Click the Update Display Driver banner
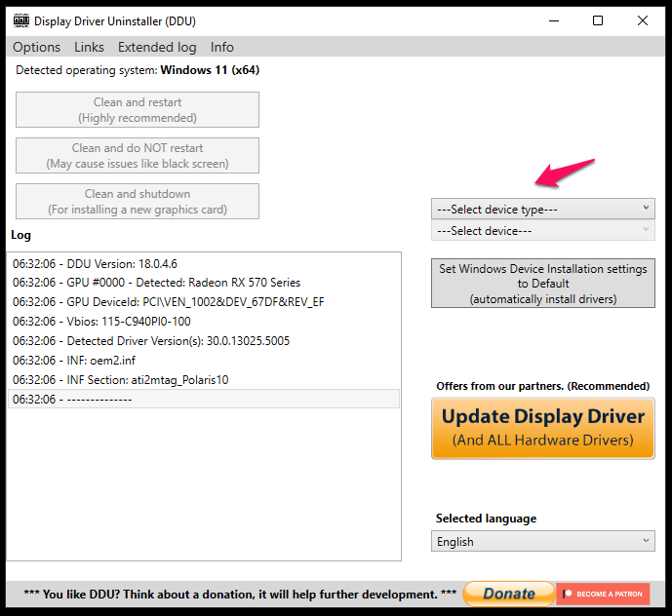Image resolution: width=672 pixels, height=616 pixels. [543, 428]
